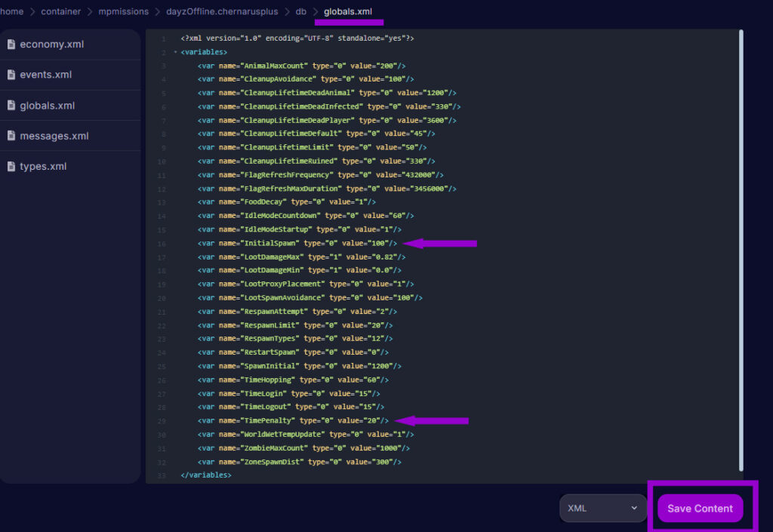Click the globals.xml breadcrumb tab

(x=349, y=11)
